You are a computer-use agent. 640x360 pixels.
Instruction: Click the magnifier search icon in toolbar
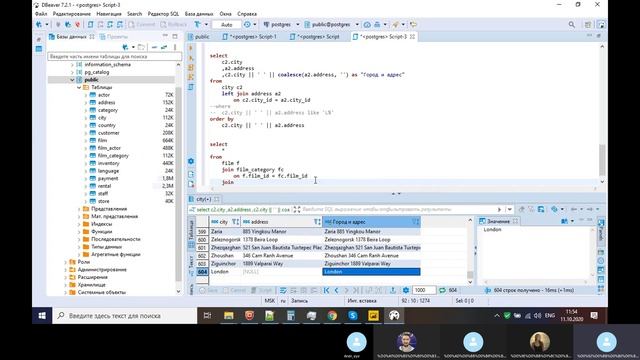[571, 24]
